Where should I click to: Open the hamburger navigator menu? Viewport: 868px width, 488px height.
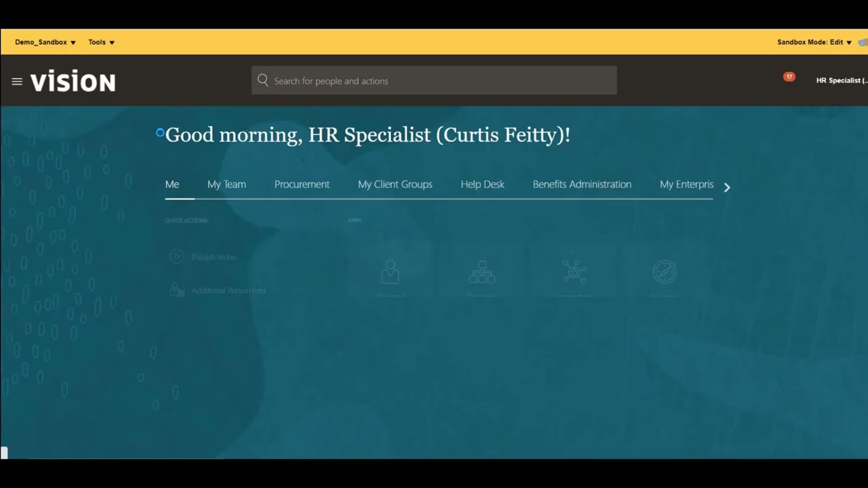[x=17, y=81]
